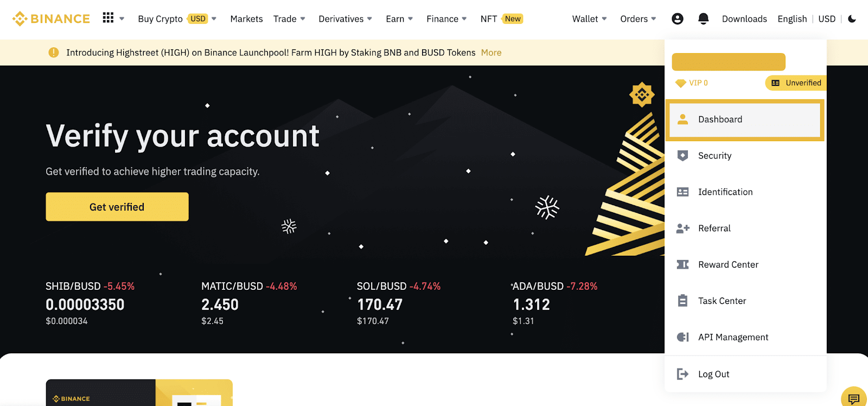This screenshot has height=406, width=868.
Task: Open the user profile icon
Action: pos(677,18)
